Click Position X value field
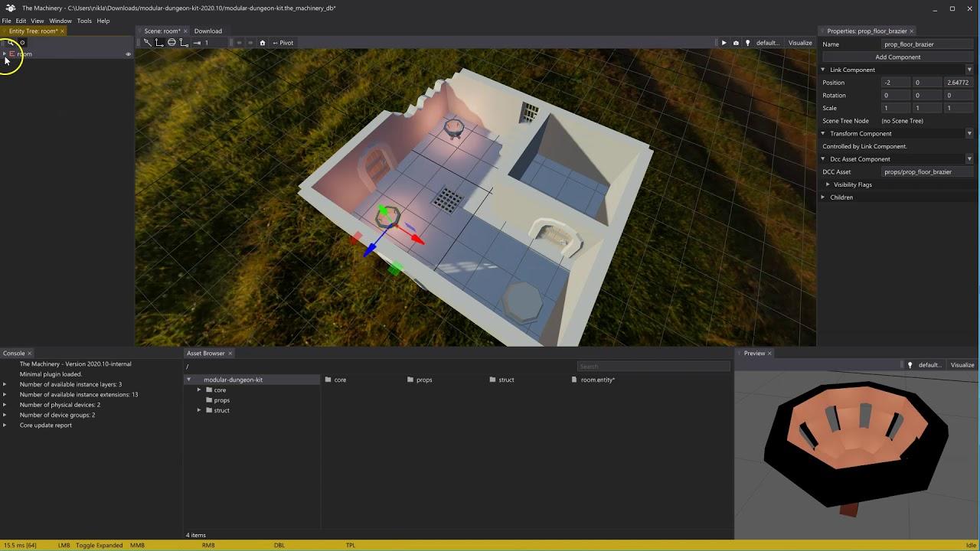Screen dimensions: 980x551 coord(896,83)
